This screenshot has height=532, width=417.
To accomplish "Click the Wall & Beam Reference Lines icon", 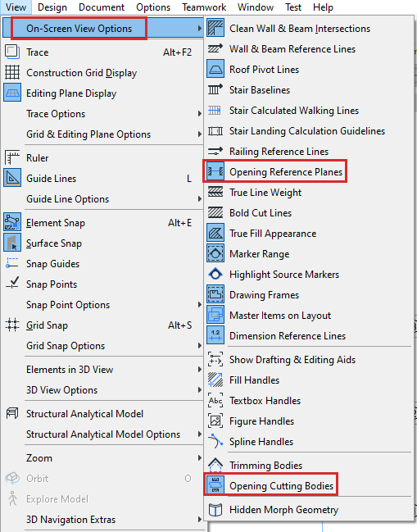I will (215, 48).
